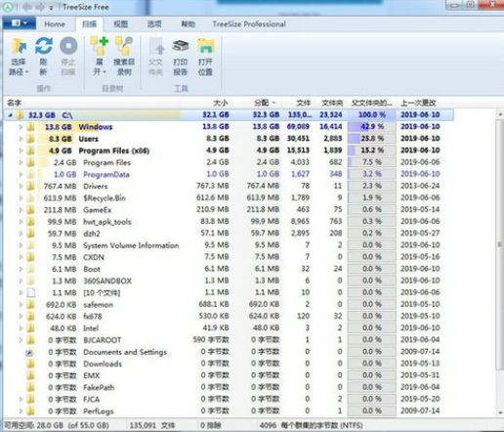
Task: Click the Windows percentage bar cell
Action: point(371,126)
